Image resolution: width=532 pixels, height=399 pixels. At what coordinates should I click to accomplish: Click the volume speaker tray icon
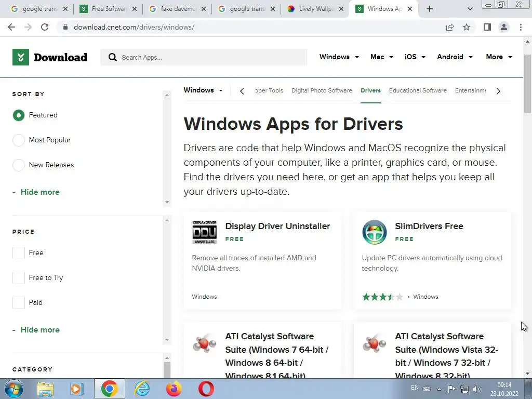click(x=477, y=389)
